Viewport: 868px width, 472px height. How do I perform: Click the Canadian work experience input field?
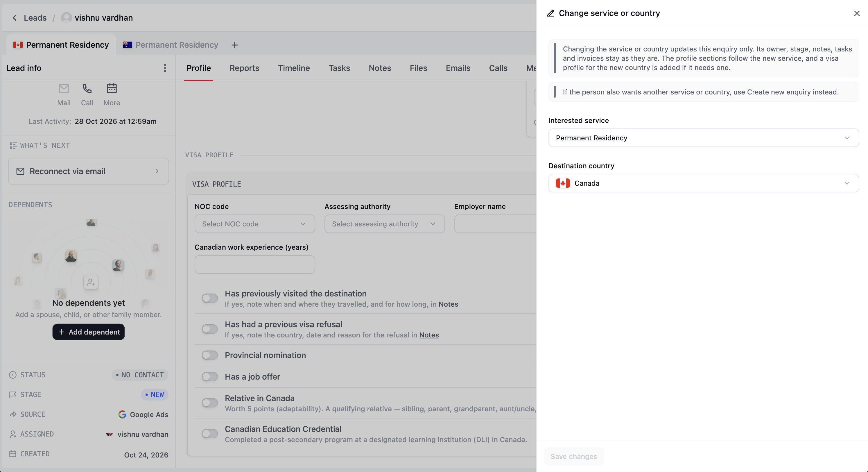pos(255,264)
